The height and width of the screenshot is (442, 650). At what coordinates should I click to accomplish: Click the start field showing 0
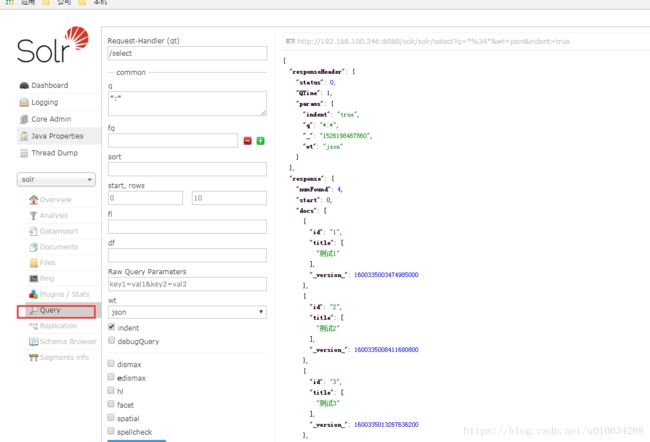(145, 198)
